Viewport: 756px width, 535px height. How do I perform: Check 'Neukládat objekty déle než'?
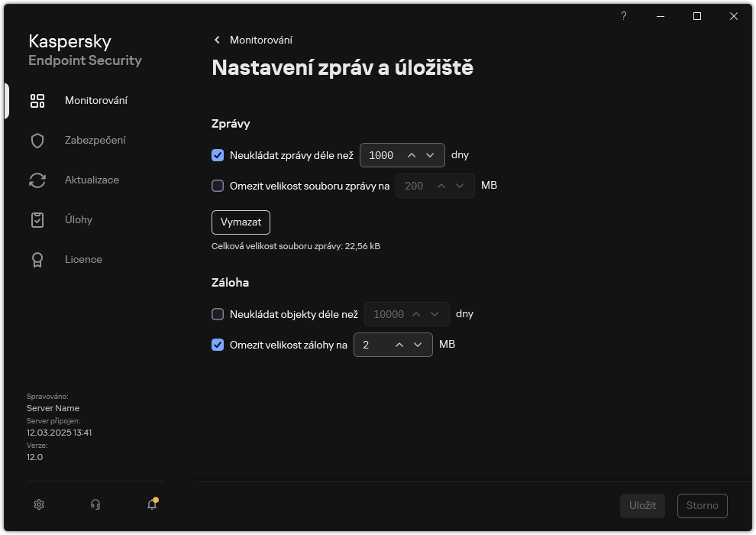tap(217, 314)
